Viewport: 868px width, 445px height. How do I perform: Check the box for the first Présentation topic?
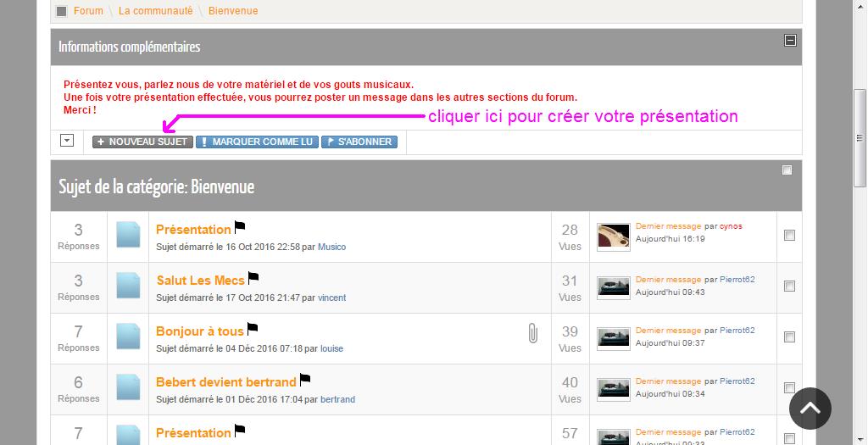point(789,236)
